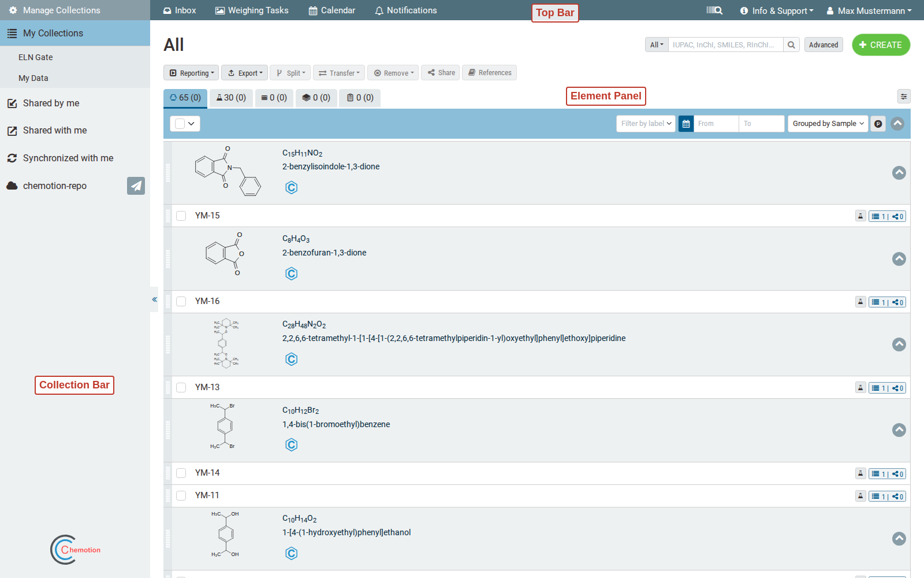Click the flask icon in YM-11 row
The width and height of the screenshot is (924, 578).
coord(860,496)
